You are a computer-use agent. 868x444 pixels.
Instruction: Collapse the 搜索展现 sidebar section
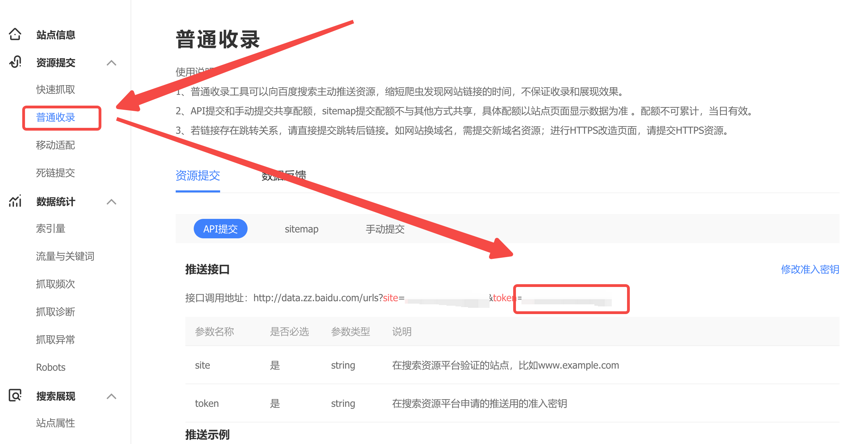[x=112, y=396]
